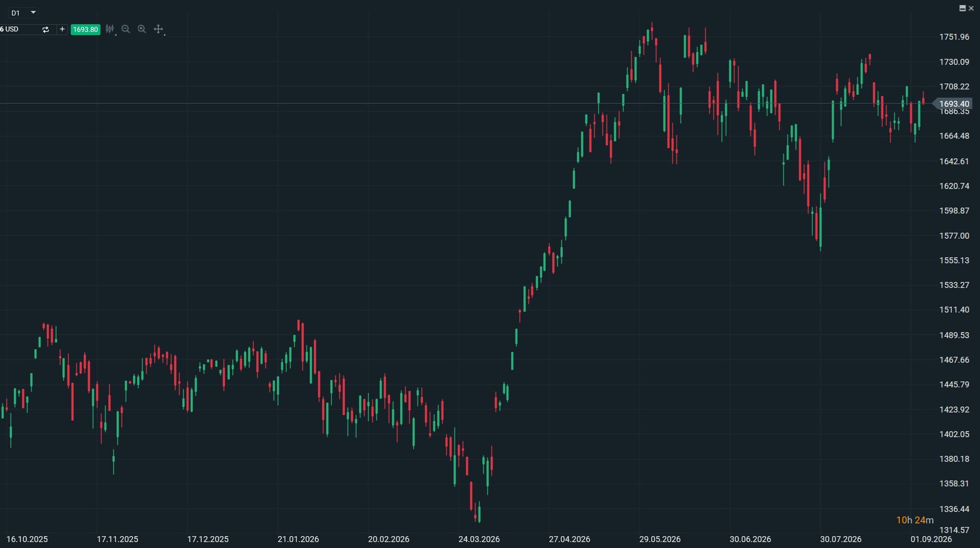Click the 29.05.2026 date label
The height and width of the screenshot is (548, 980).
660,539
